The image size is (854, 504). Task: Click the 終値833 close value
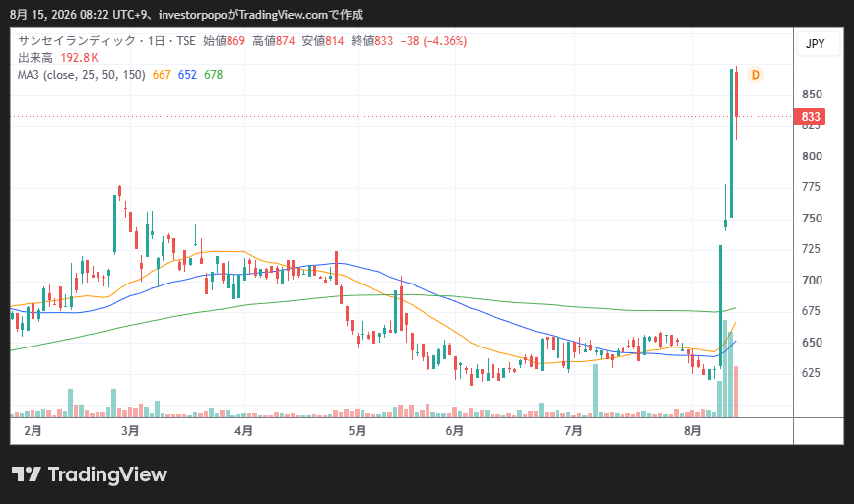point(372,41)
